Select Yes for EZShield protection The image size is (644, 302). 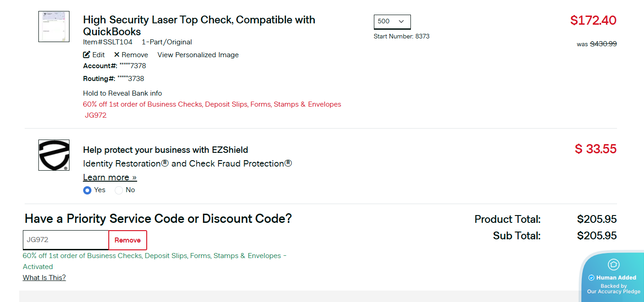tap(87, 190)
